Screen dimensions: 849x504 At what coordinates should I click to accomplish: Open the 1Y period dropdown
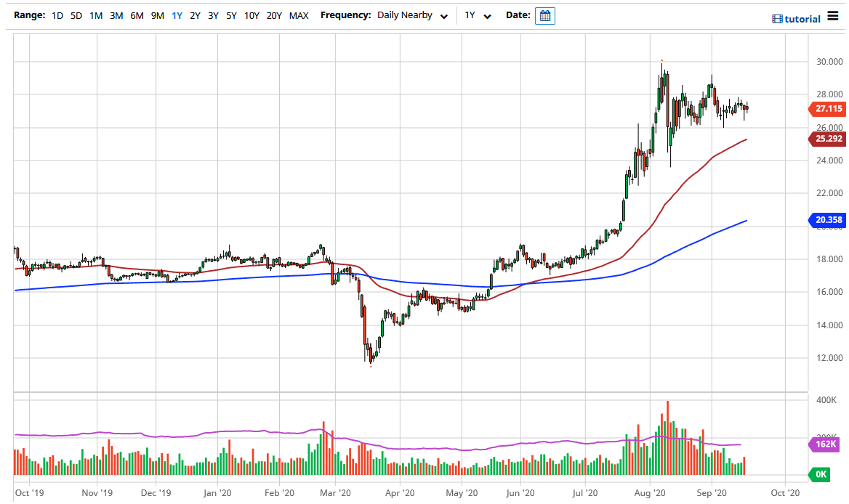478,15
